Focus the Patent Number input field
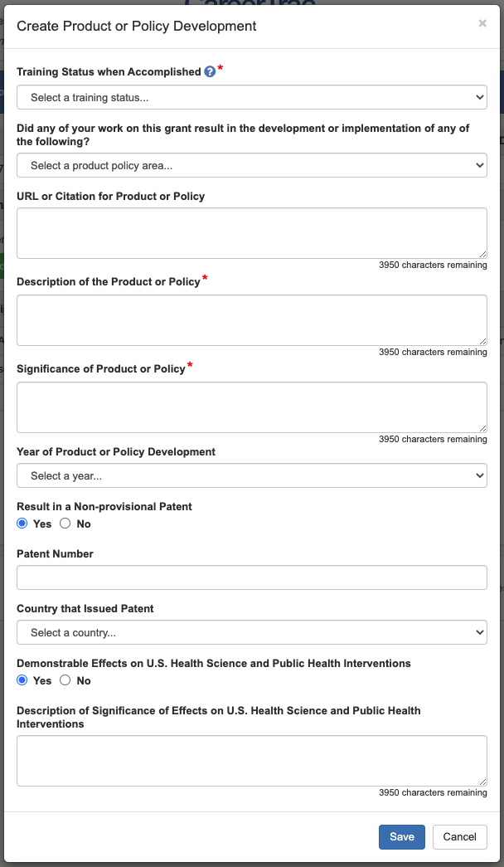The image size is (504, 867). click(251, 577)
